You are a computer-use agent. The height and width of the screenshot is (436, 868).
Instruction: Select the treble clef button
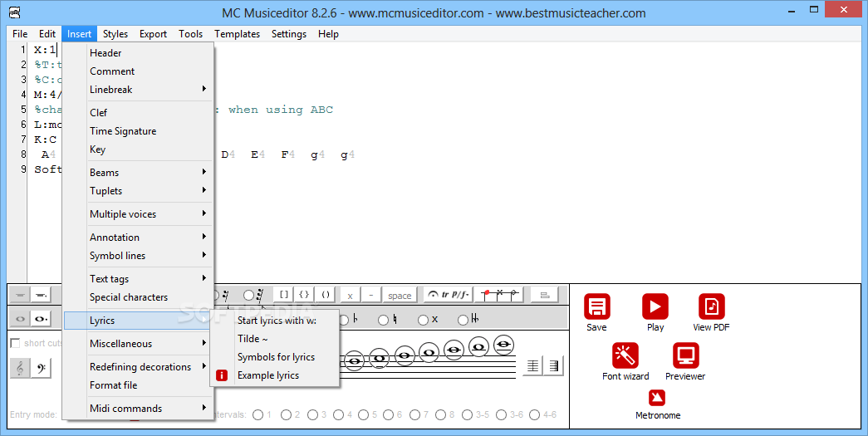[21, 368]
